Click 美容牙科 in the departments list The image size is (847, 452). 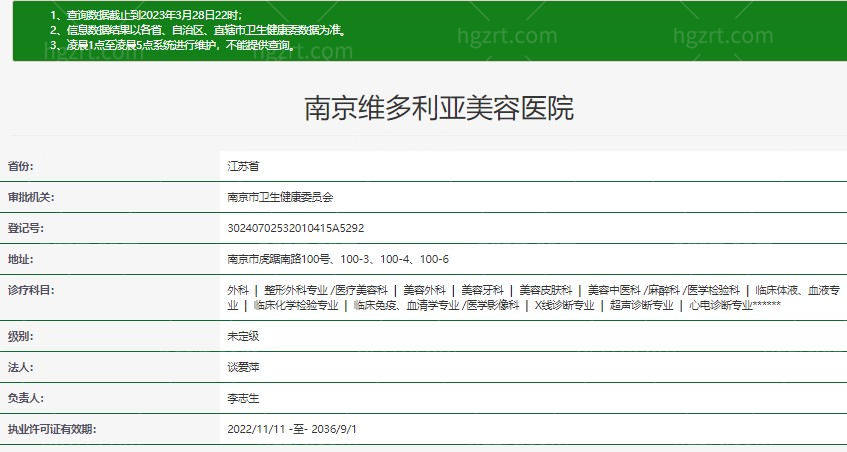[482, 290]
